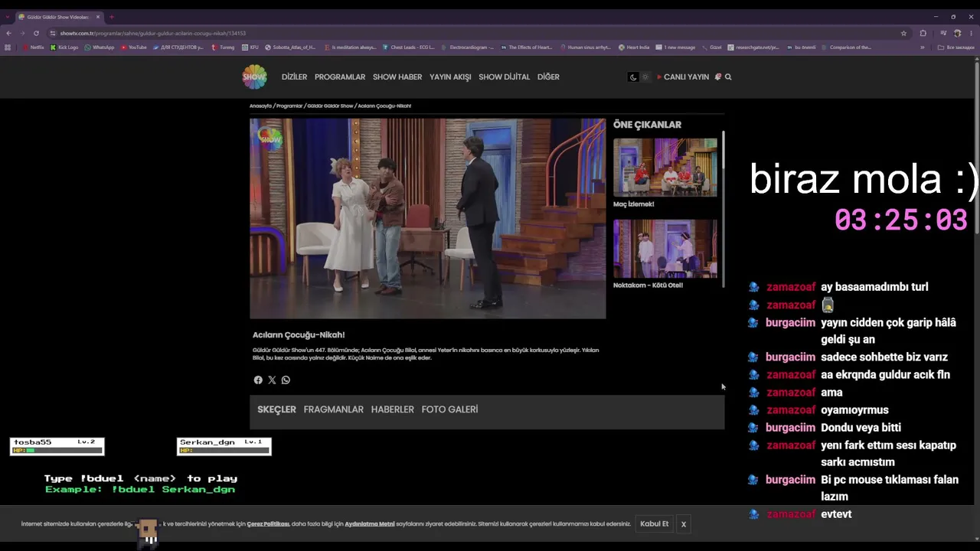Viewport: 980px width, 551px height.
Task: Open the Noktakom - Kötü Otel! thumbnail
Action: (665, 249)
